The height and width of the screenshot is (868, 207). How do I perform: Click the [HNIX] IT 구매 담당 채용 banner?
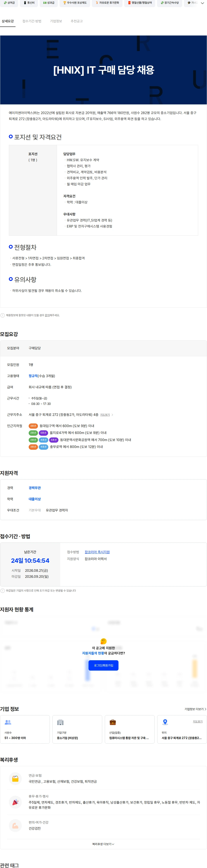[x=103, y=70]
